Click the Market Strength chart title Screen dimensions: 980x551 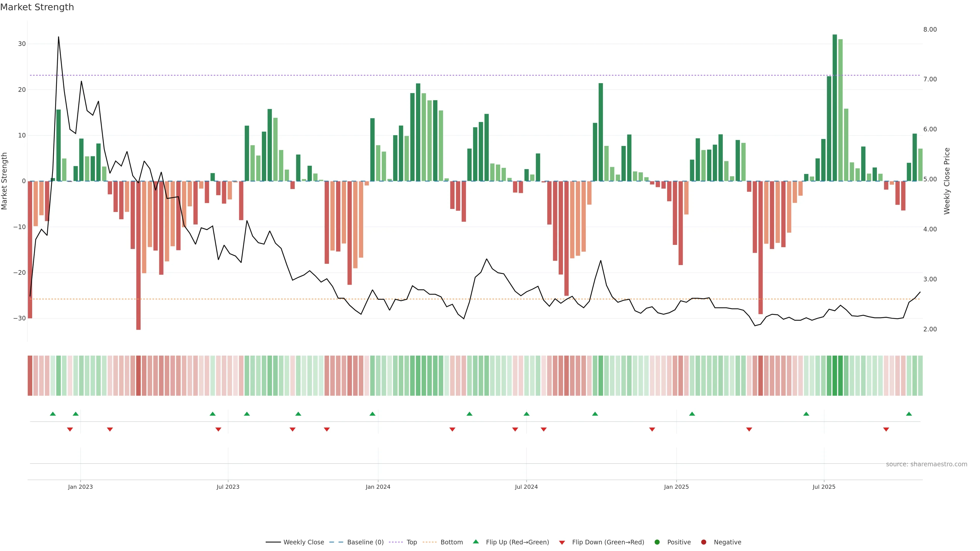[37, 7]
